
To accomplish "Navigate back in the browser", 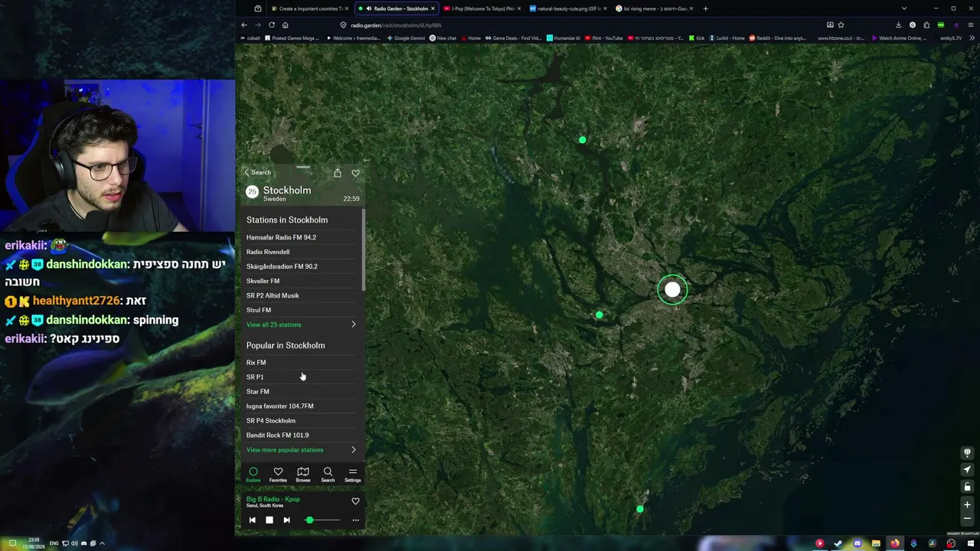I will [x=244, y=24].
